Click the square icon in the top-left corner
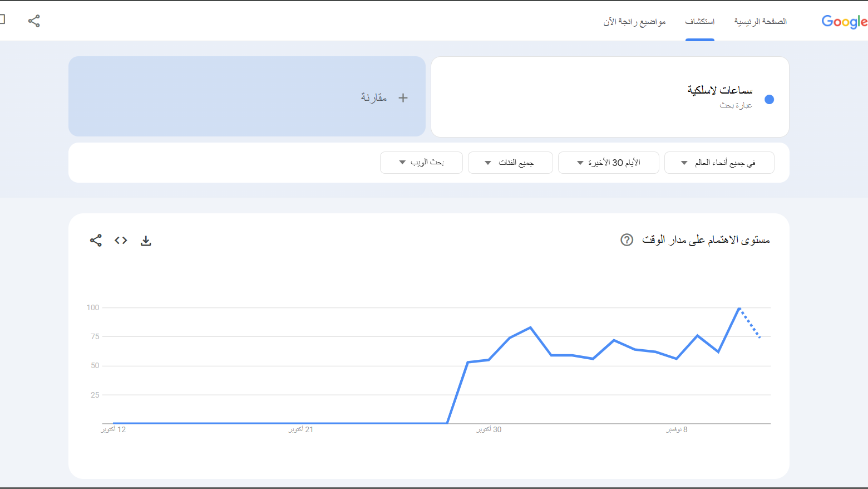Screen dimensions: 868x489 coord(3,18)
